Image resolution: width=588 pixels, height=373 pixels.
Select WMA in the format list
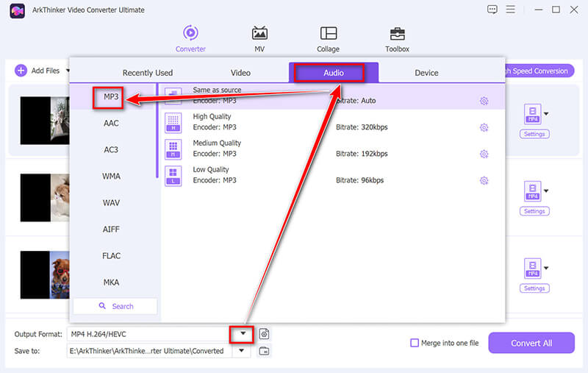click(x=111, y=177)
